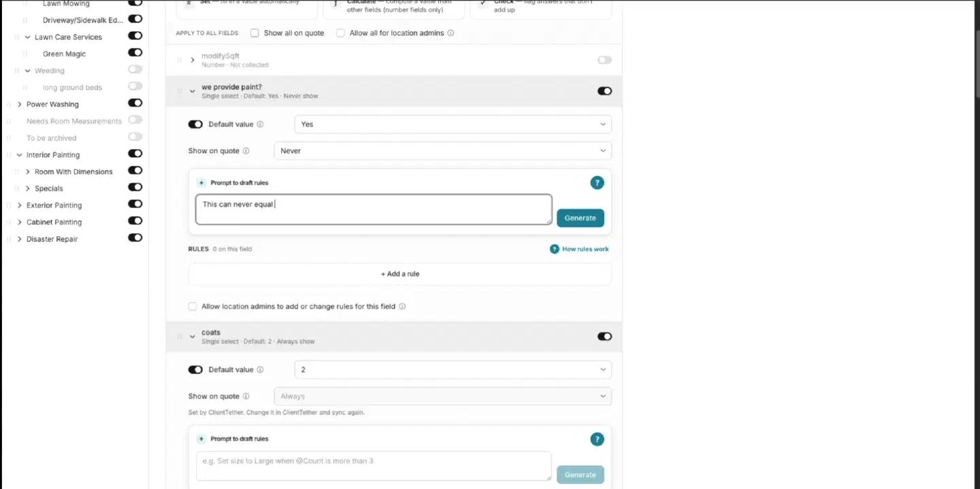Select Cabinet Painting in the sidebar
The width and height of the screenshot is (980, 489).
[x=54, y=222]
